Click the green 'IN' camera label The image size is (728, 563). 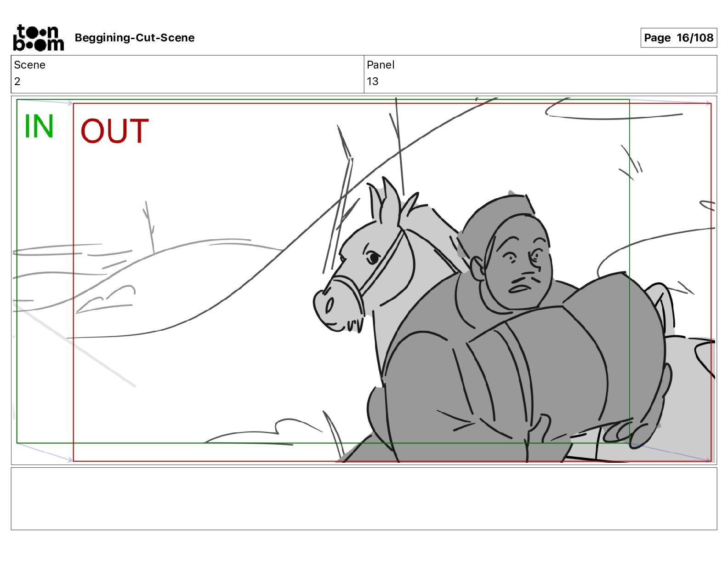(39, 126)
